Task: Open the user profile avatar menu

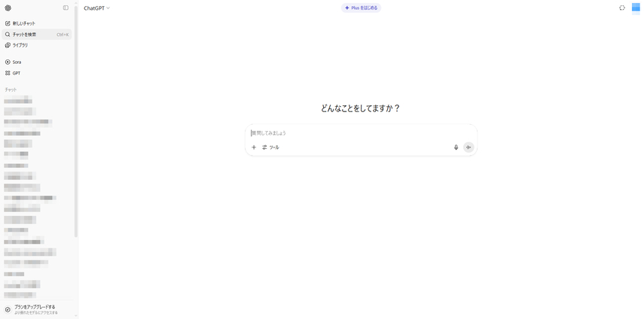Action: pyautogui.click(x=636, y=8)
